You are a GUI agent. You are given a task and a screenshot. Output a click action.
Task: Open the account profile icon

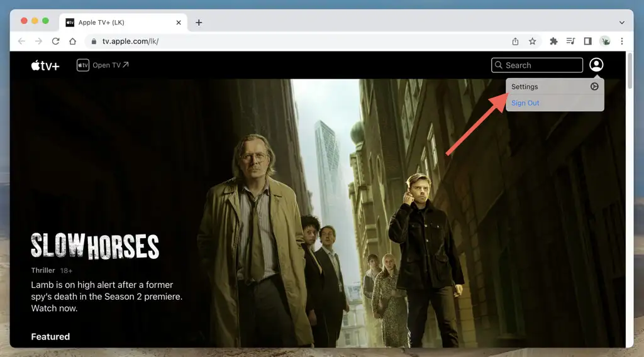[x=596, y=65]
